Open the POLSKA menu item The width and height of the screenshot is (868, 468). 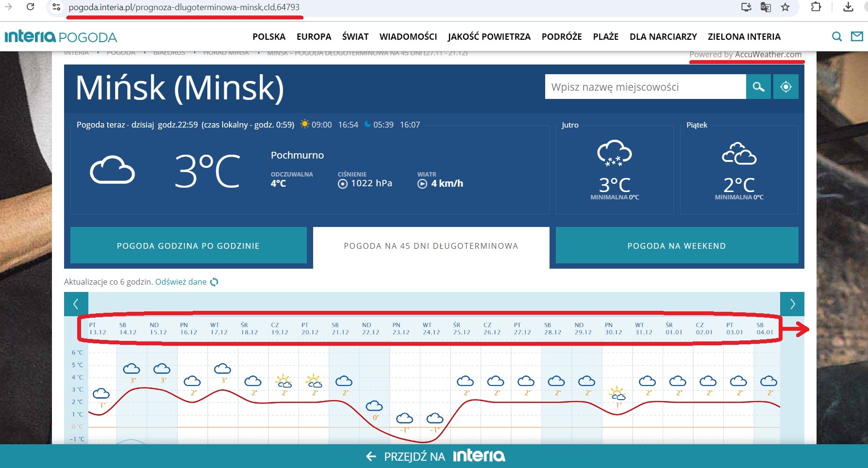point(269,37)
